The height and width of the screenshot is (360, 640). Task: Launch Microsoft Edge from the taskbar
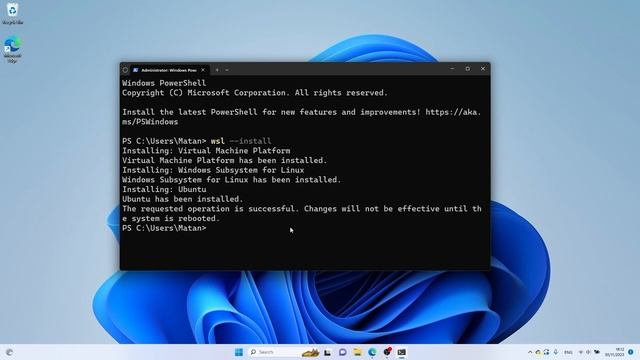pyautogui.click(x=372, y=352)
